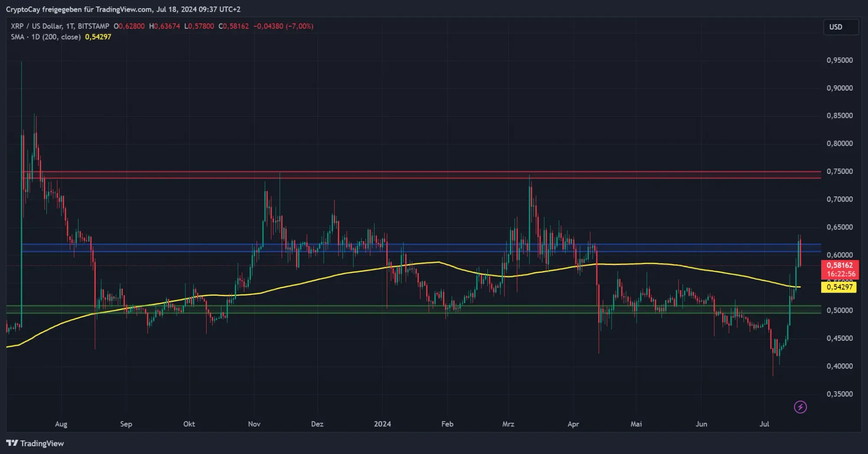
Task: Click the countdown timer 16:22:56
Action: tap(841, 274)
